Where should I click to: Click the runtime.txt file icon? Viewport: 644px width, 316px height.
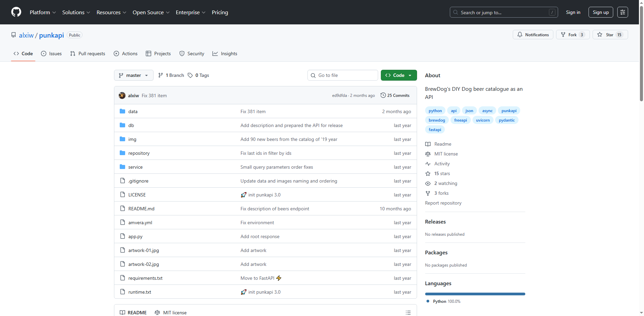(122, 292)
